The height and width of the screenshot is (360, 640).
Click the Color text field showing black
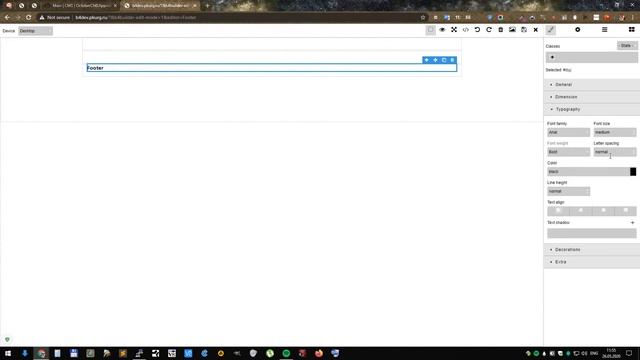pyautogui.click(x=588, y=172)
